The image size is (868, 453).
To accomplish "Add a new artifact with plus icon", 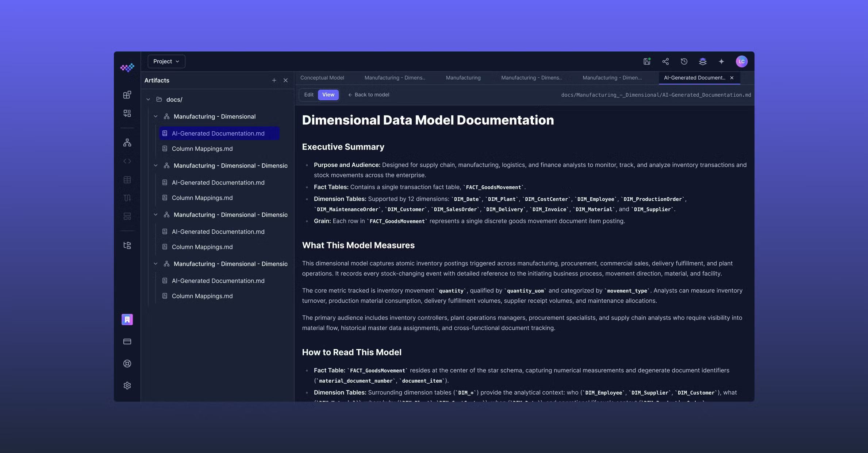I will (x=274, y=80).
